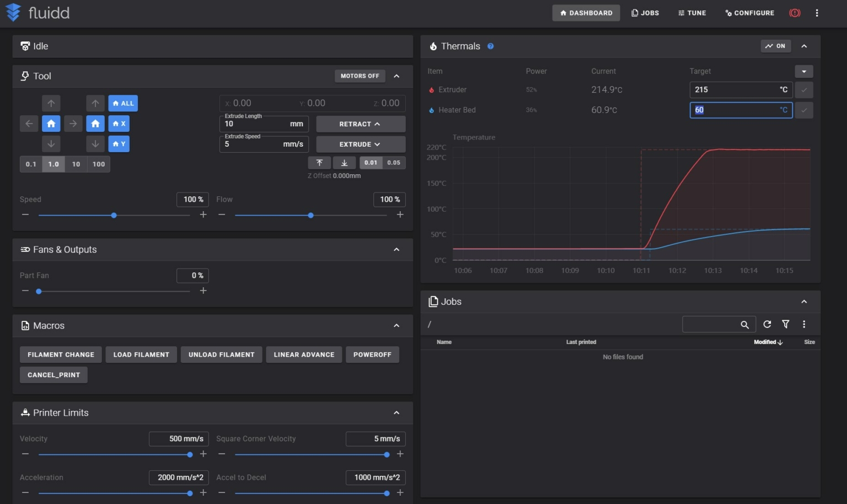Open the Target presets dropdown
This screenshot has width=847, height=504.
coord(803,72)
